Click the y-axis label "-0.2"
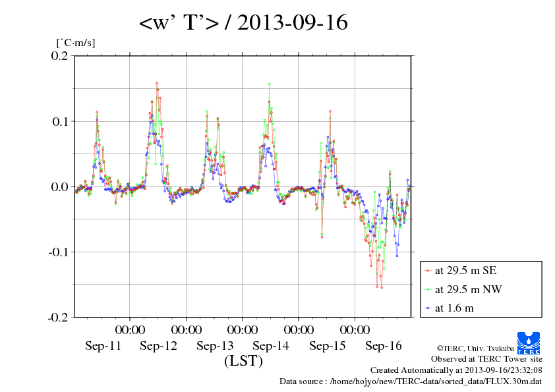The image size is (555, 392). (x=58, y=318)
